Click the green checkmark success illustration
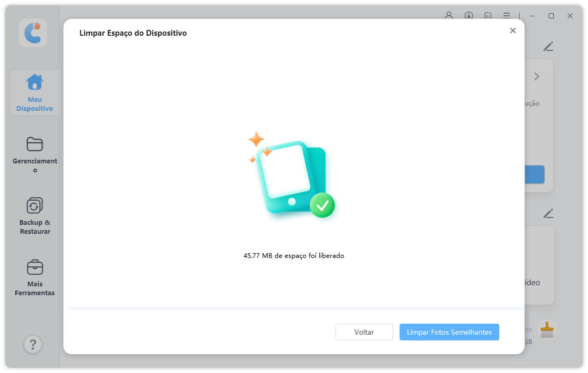Viewport: 588px width, 373px height. 322,205
